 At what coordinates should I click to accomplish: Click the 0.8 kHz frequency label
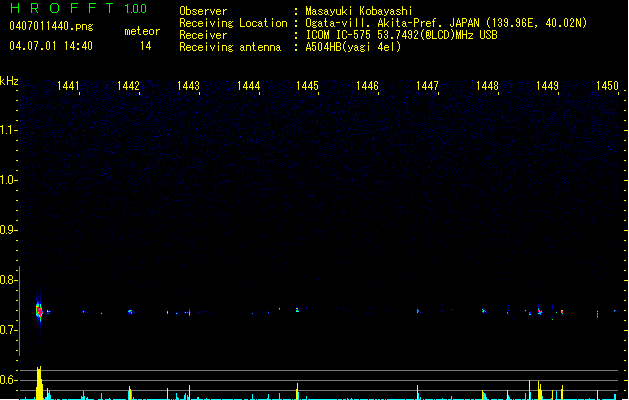[8, 280]
